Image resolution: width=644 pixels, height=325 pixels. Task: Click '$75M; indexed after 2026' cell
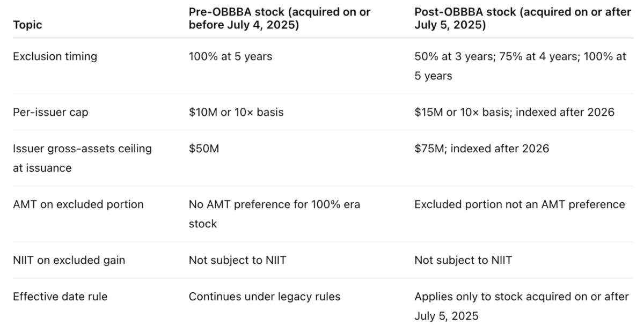point(481,149)
